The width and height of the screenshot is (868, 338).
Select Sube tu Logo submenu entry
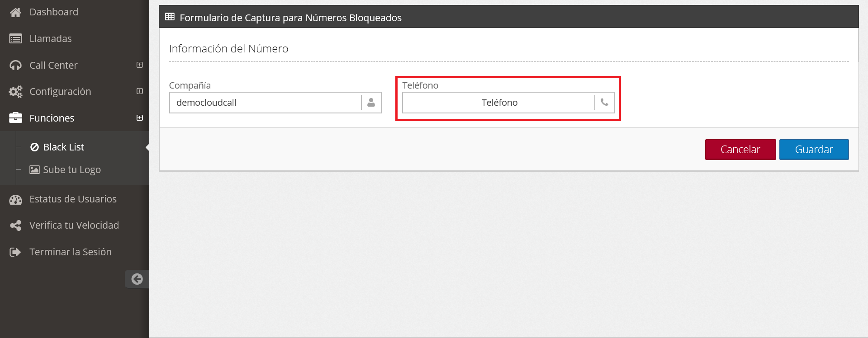[x=71, y=169]
